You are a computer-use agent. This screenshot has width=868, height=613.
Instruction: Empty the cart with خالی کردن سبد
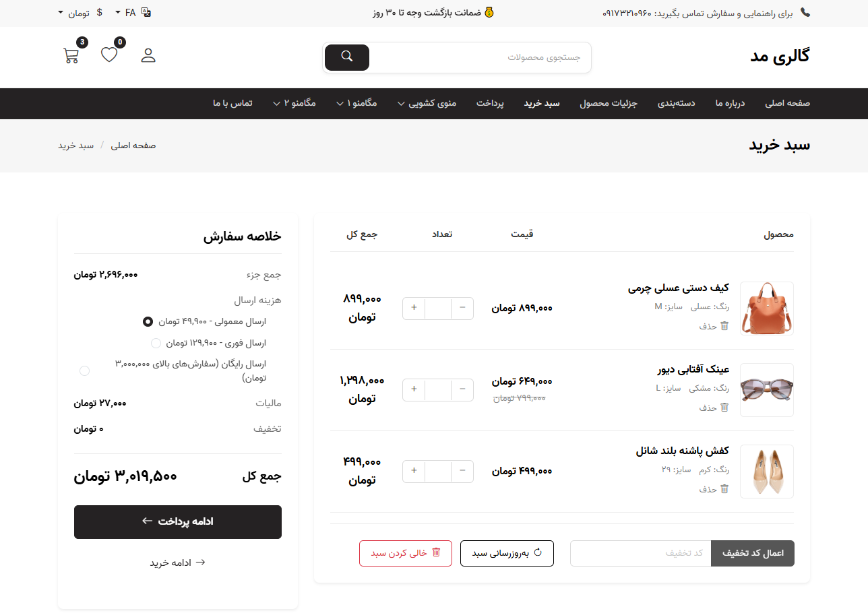coord(405,552)
